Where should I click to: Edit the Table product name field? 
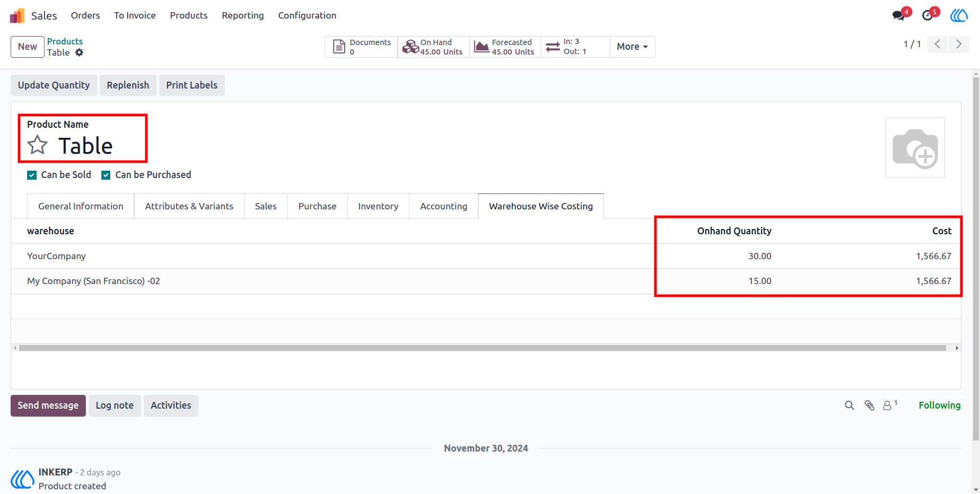85,146
